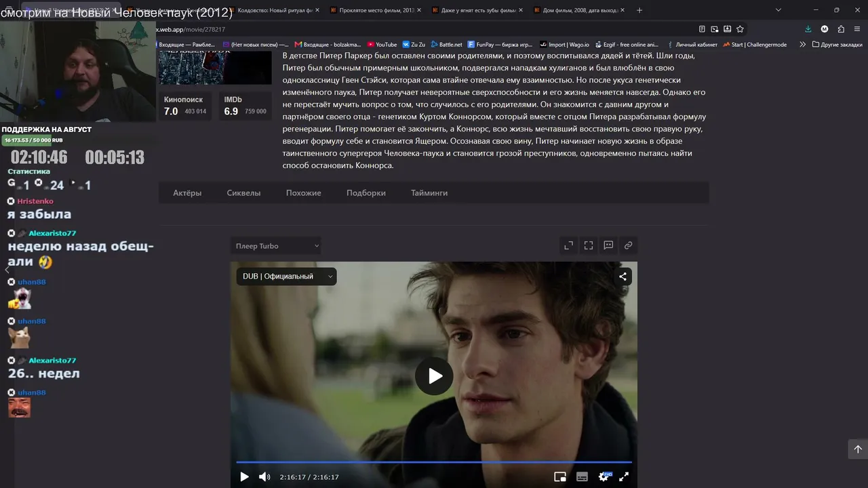Open a new browser tab with plus
868x488 pixels.
coord(639,10)
